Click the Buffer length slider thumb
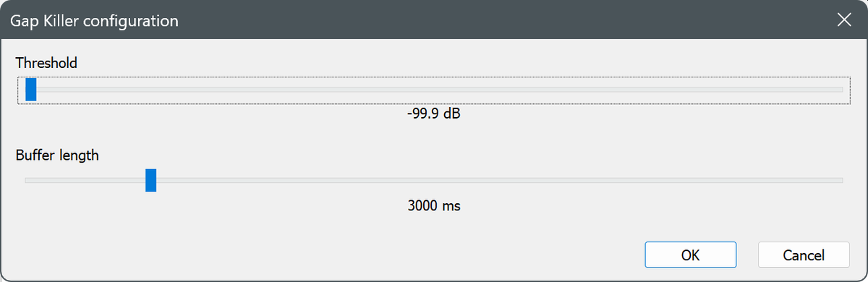The width and height of the screenshot is (868, 282). click(x=150, y=180)
